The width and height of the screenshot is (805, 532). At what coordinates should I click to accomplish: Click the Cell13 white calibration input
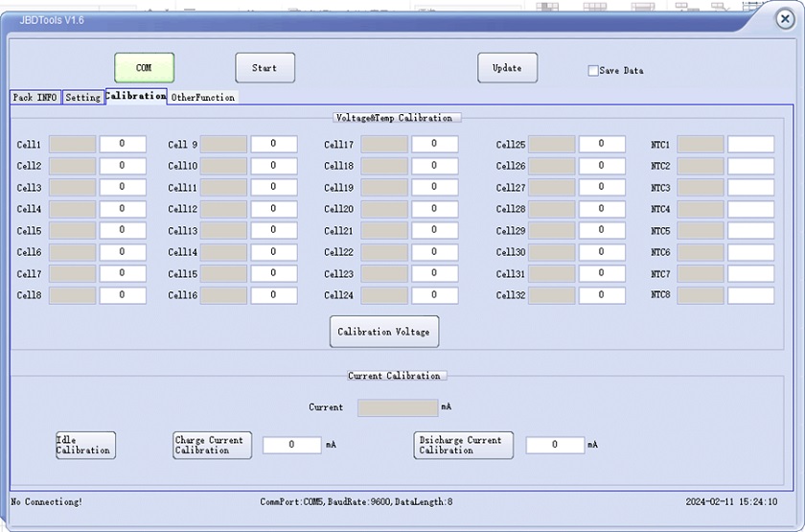coord(274,230)
